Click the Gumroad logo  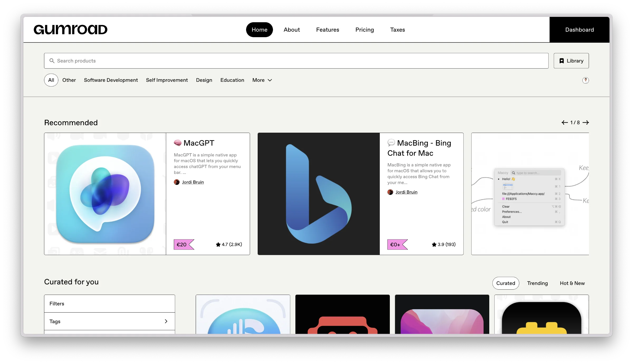click(x=70, y=30)
